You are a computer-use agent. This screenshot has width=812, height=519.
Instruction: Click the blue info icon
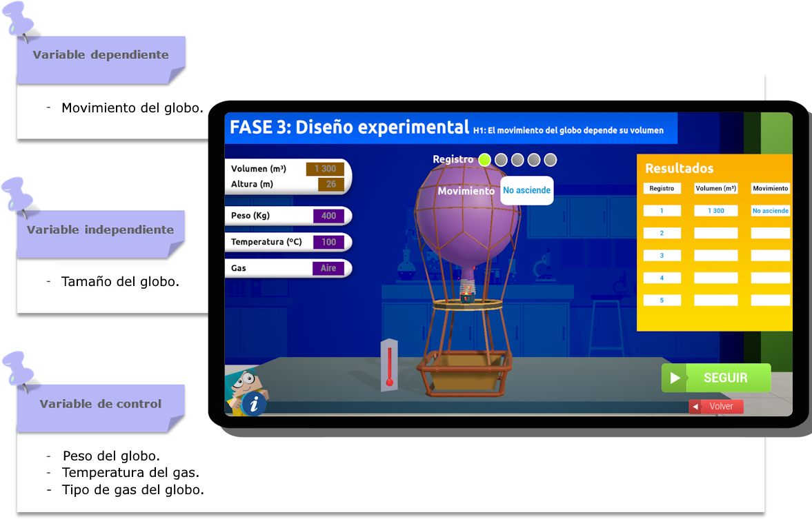[254, 404]
